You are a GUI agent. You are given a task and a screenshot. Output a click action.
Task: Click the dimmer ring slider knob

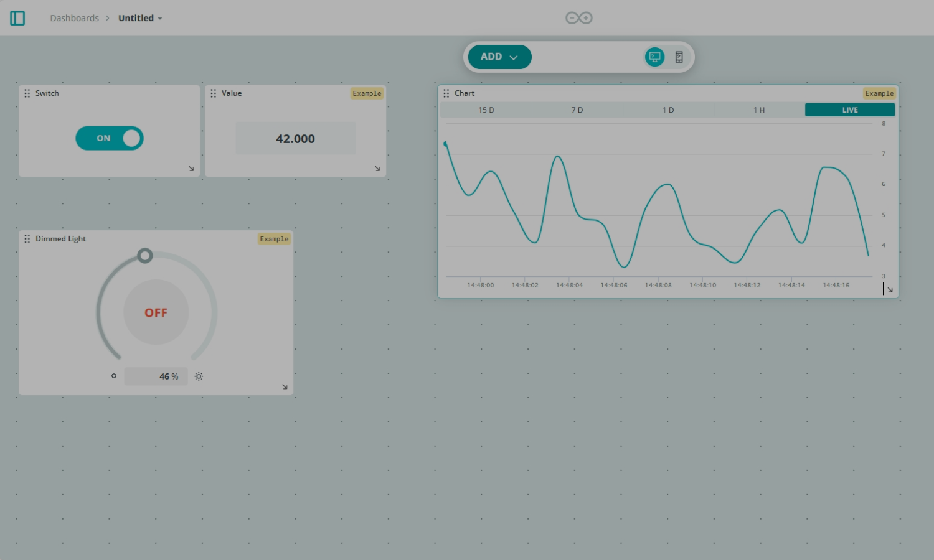click(145, 256)
